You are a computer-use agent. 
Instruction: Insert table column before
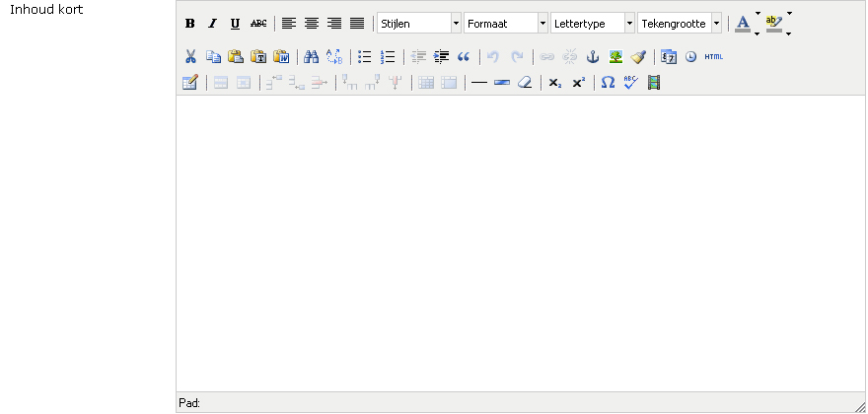[350, 83]
